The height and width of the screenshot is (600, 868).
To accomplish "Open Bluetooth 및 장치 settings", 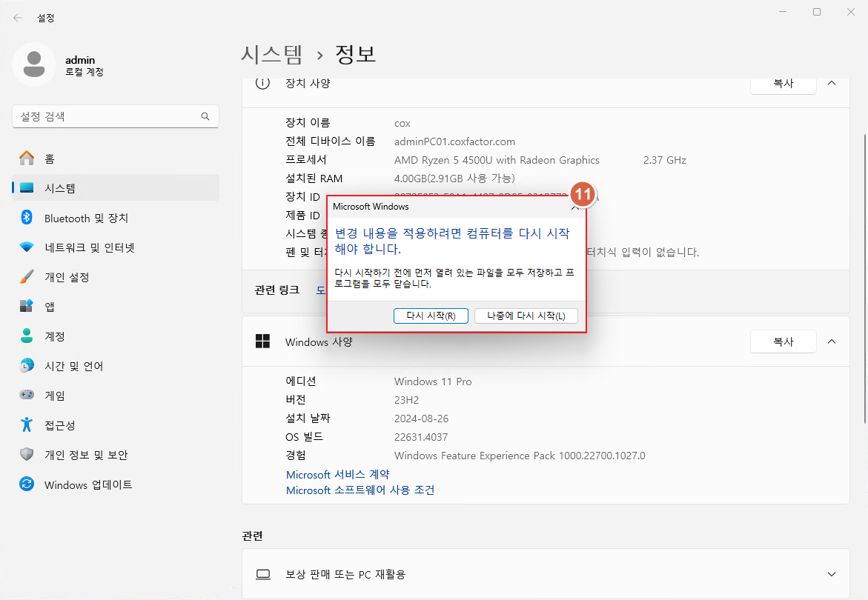I will (115, 218).
